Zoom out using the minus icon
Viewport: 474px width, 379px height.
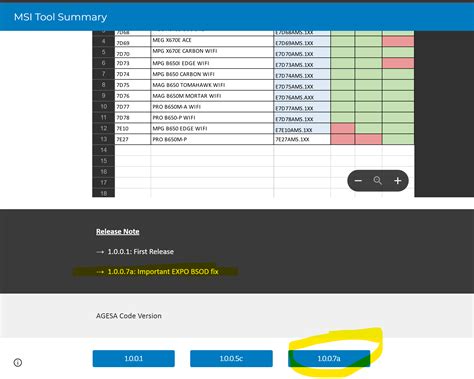click(x=358, y=181)
